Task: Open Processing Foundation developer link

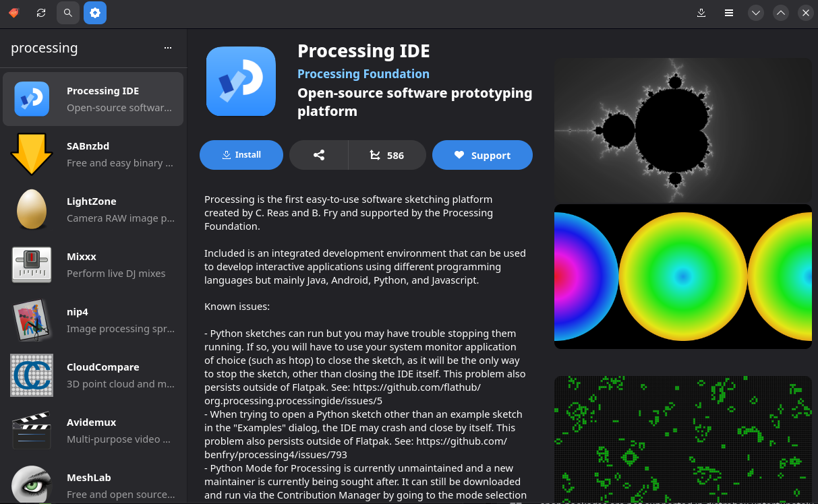Action: point(363,74)
